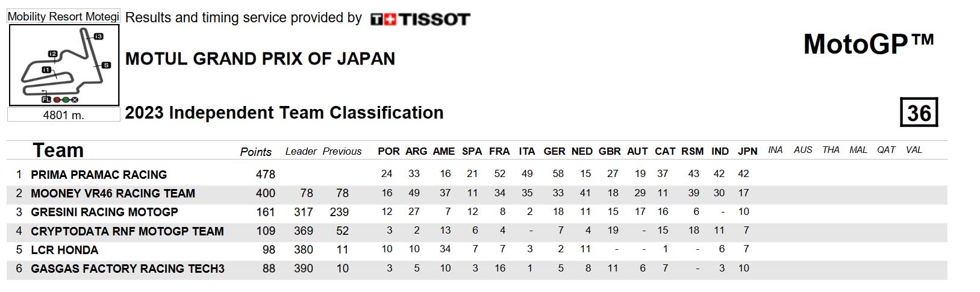The width and height of the screenshot is (980, 292).
Task: Click the Mobility Resort Motegi label
Action: pos(63,17)
